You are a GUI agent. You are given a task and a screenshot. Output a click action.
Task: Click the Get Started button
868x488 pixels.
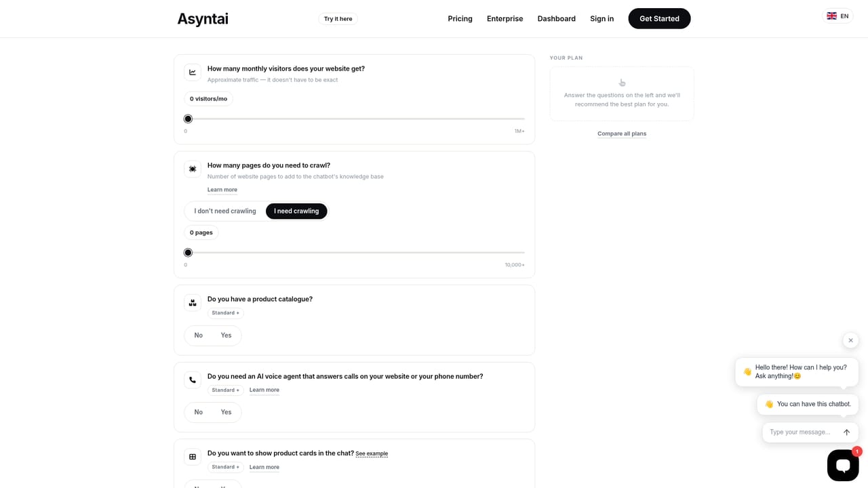[x=659, y=19]
